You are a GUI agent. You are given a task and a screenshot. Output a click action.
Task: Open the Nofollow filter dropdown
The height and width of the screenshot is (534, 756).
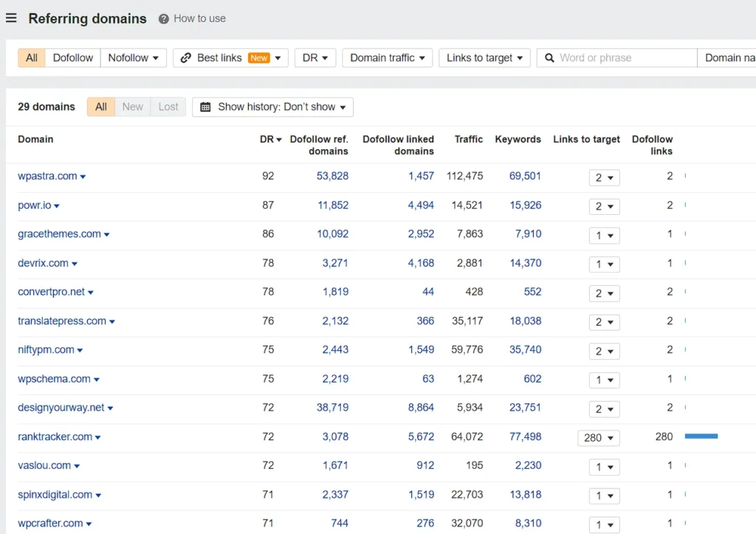(x=133, y=58)
